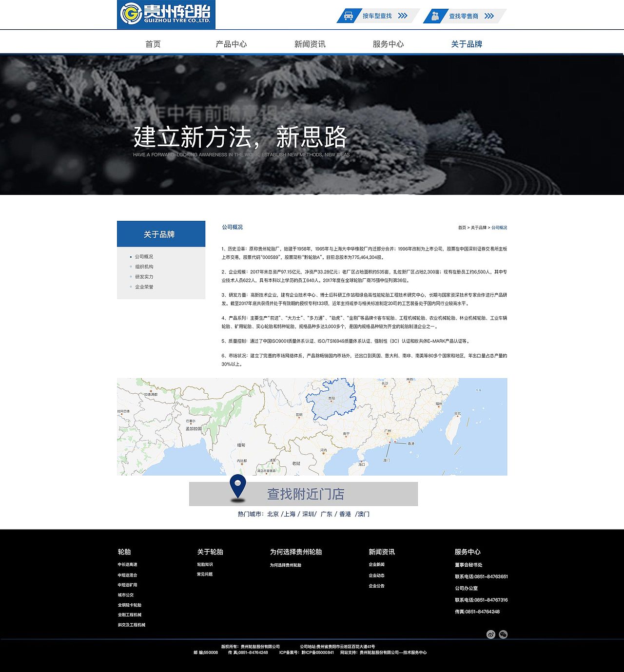Image resolution: width=624 pixels, height=672 pixels.
Task: Click phone number 0851-84763651
Action: 491,576
